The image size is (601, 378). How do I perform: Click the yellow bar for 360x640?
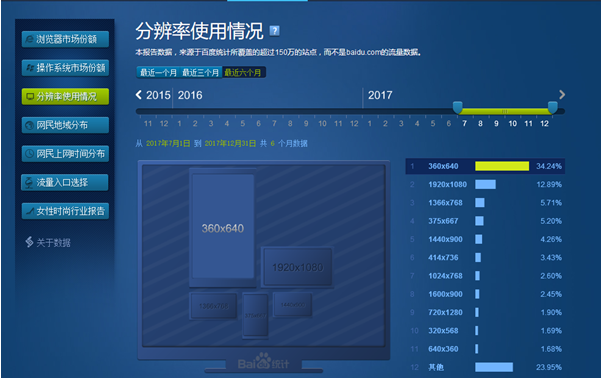502,166
